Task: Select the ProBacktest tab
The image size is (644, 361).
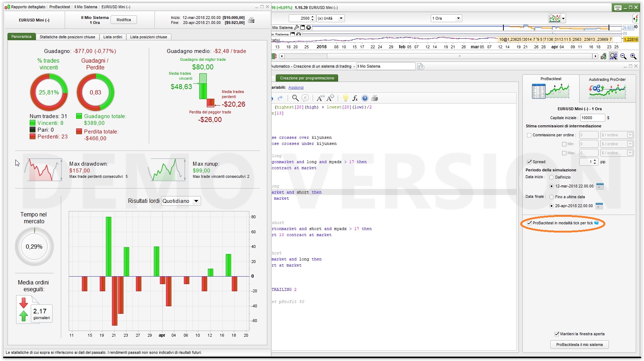Action: point(551,88)
